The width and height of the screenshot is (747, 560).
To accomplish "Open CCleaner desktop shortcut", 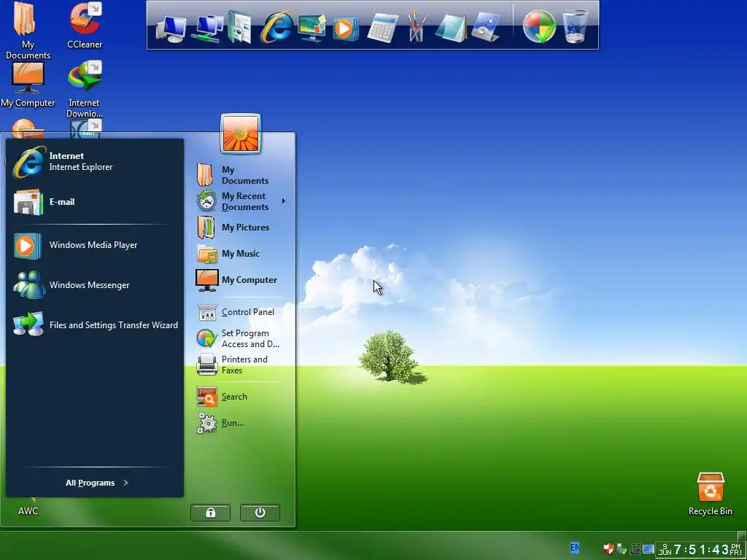I will click(x=85, y=26).
